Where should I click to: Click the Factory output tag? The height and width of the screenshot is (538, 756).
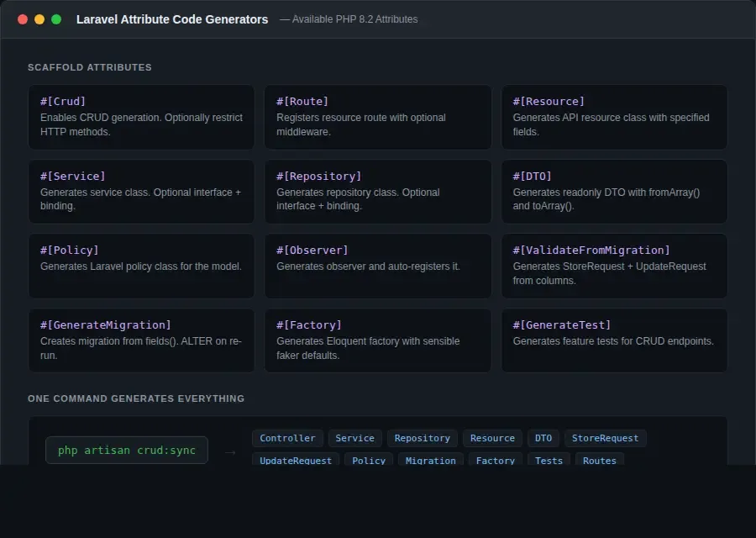point(495,459)
